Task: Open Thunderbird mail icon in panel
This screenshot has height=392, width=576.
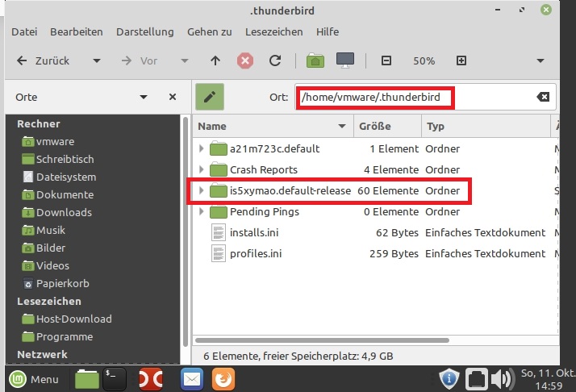Action: tap(192, 379)
